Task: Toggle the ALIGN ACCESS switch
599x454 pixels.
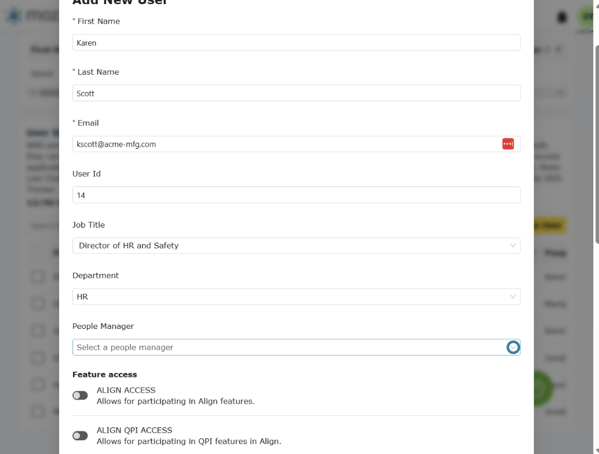Action: (80, 396)
